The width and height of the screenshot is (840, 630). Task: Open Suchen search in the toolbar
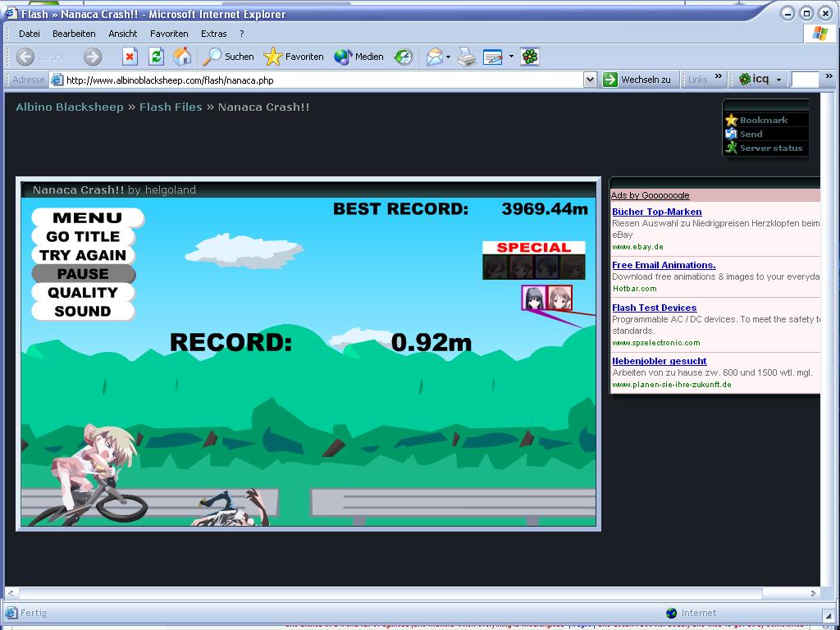tap(228, 57)
